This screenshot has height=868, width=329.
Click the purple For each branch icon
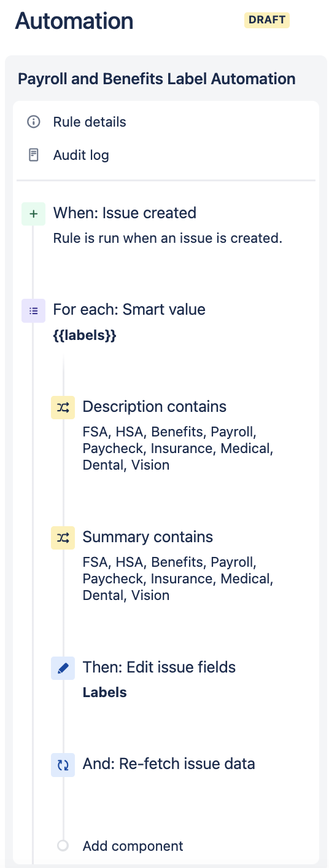pos(33,310)
